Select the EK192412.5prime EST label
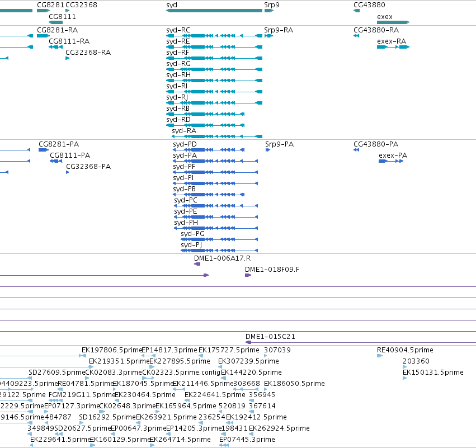 click(x=256, y=417)
